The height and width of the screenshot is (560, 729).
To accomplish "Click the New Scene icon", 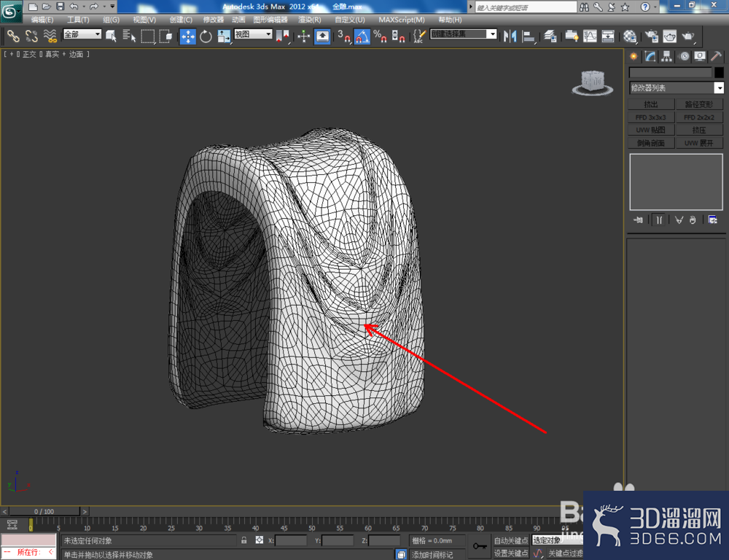I will 33,7.
